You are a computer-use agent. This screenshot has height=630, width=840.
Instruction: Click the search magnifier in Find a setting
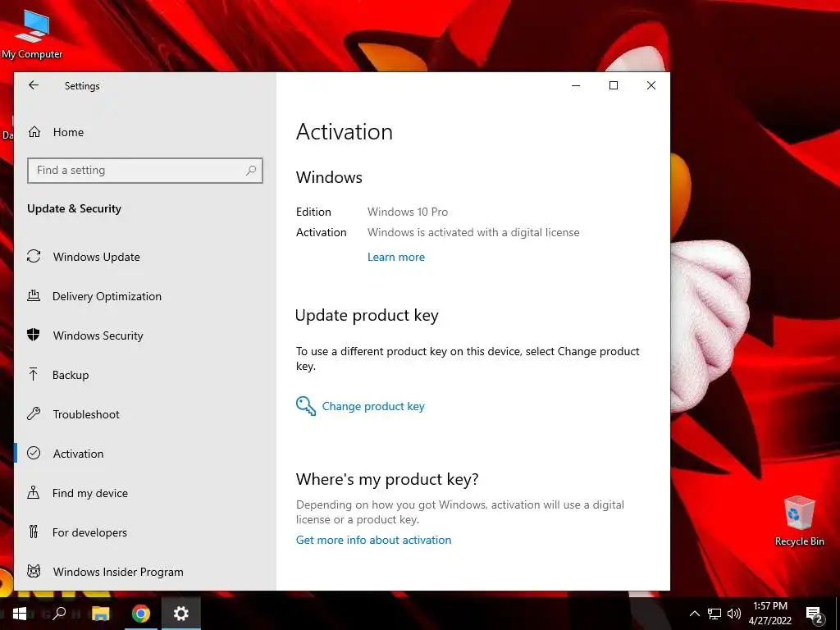coord(251,171)
